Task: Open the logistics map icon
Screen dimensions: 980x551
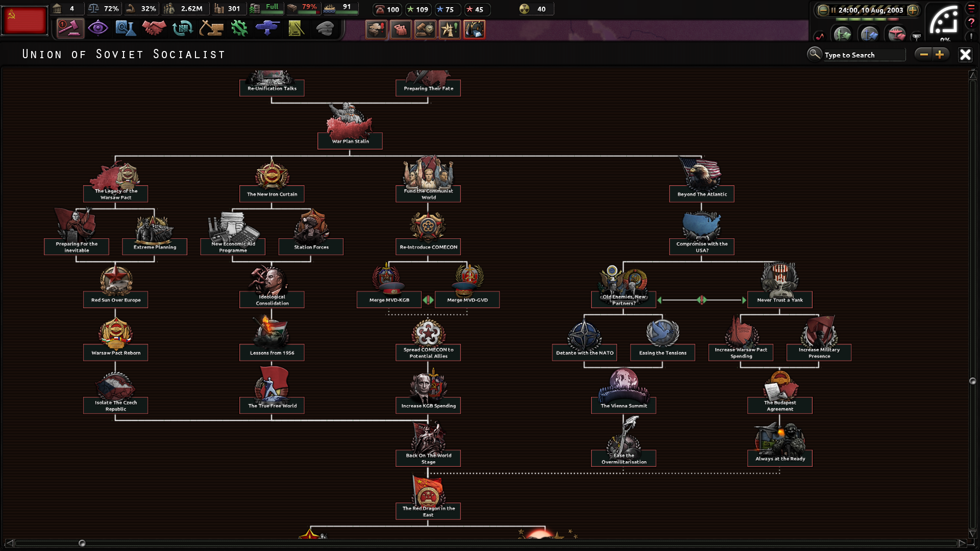Action: pyautogui.click(x=296, y=28)
